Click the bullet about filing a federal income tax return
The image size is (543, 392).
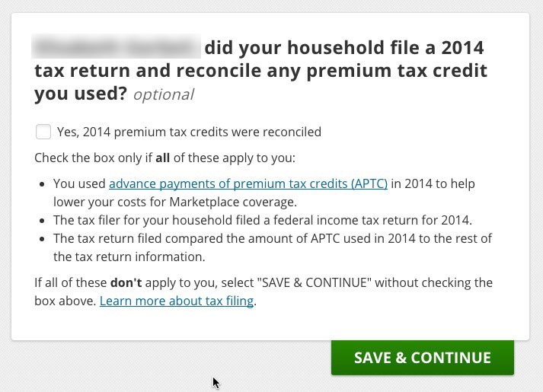pyautogui.click(x=263, y=220)
